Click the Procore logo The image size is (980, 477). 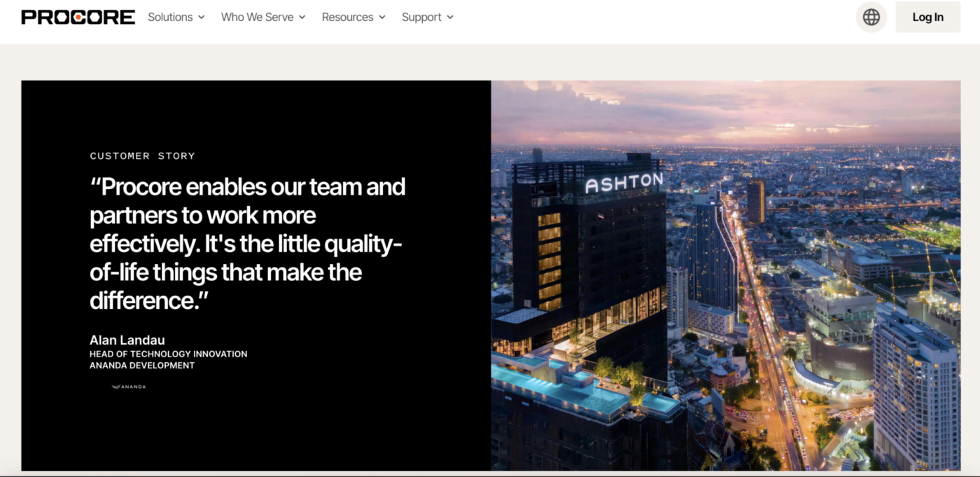click(x=78, y=17)
